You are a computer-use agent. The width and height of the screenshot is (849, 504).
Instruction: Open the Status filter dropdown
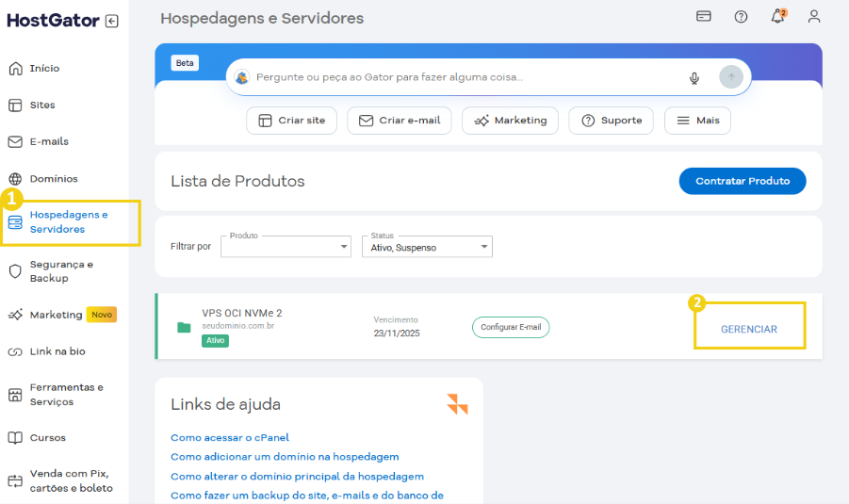tap(427, 247)
